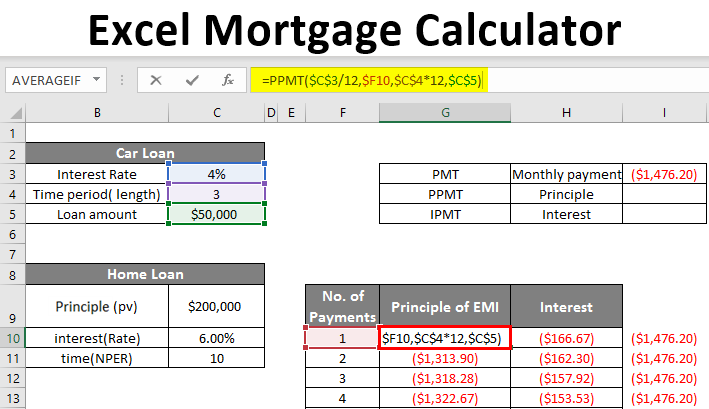709x409 pixels.
Task: Select the time period value 3 cell
Action: (217, 194)
